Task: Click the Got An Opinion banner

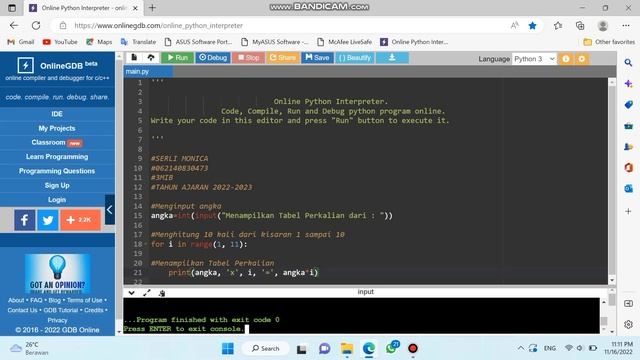Action: [57, 273]
